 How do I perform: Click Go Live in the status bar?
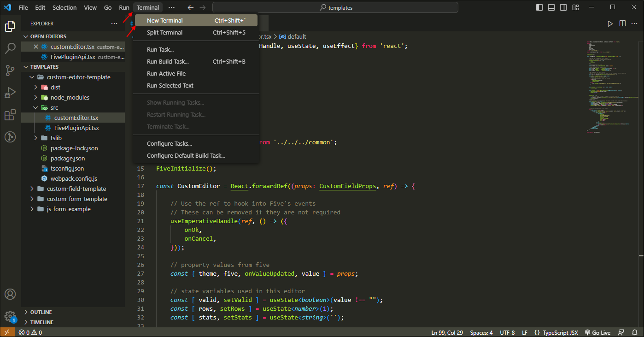pyautogui.click(x=597, y=332)
